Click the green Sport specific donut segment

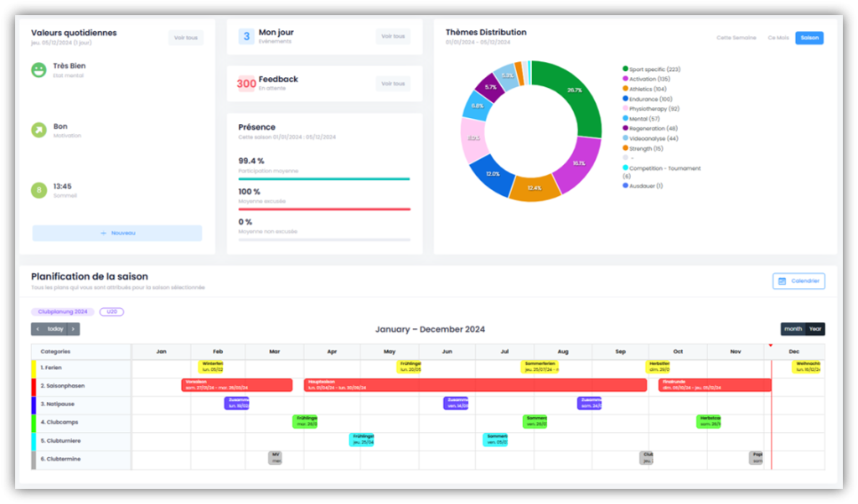point(578,96)
